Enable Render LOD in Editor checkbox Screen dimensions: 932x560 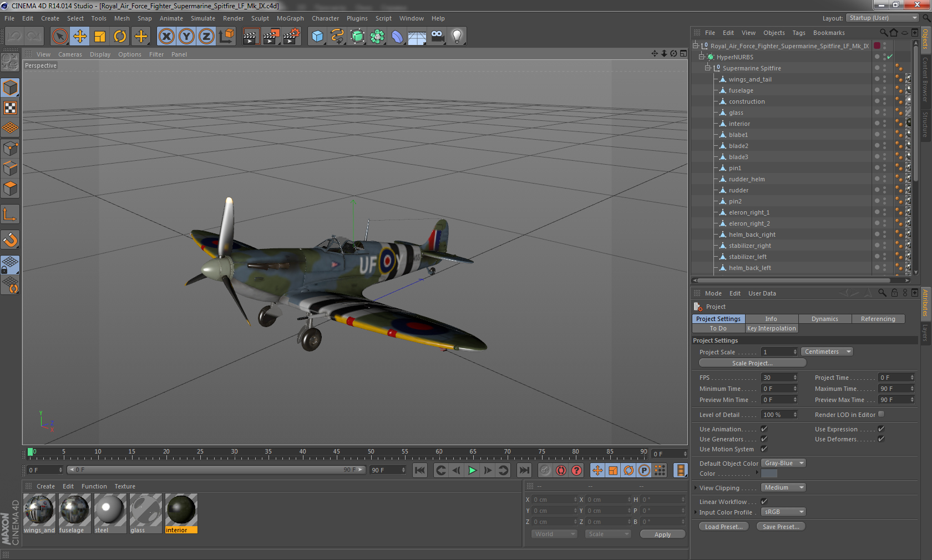tap(881, 414)
